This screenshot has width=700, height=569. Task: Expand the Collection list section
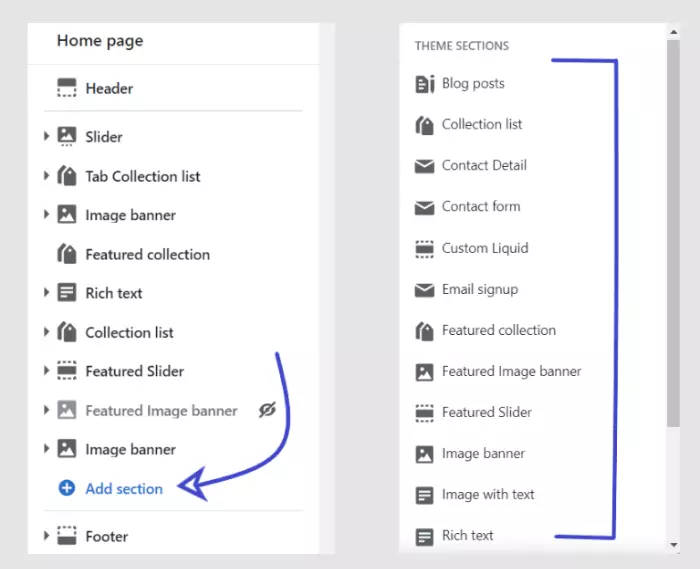(x=46, y=332)
